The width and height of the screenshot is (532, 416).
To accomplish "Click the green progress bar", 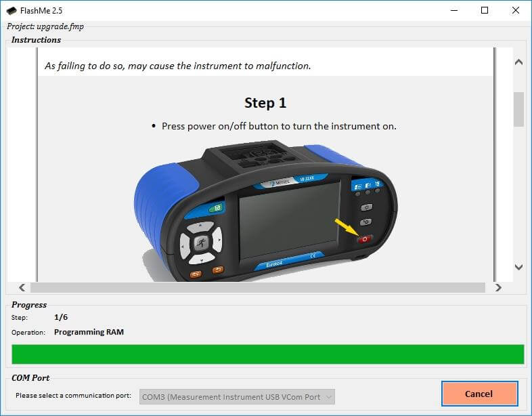I will pyautogui.click(x=268, y=354).
